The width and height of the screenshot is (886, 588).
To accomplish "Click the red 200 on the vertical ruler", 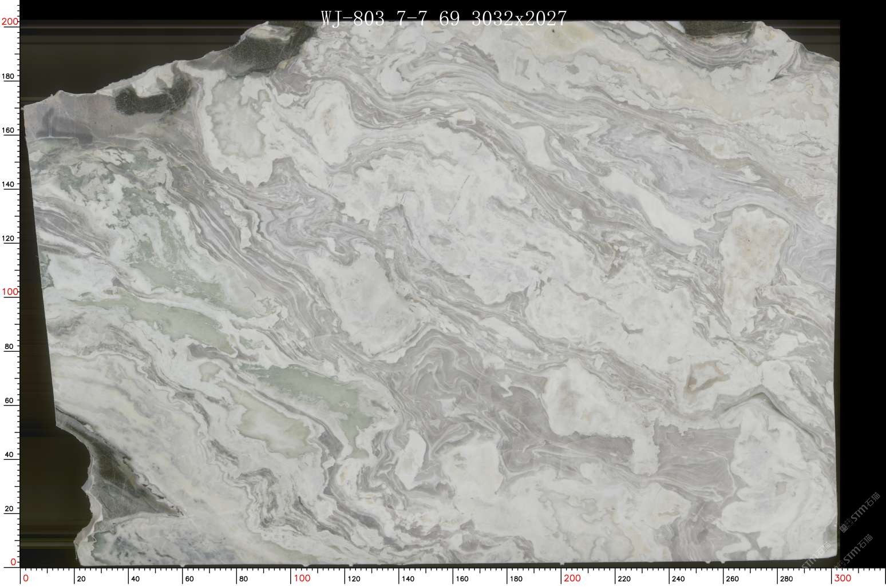I will tap(10, 22).
